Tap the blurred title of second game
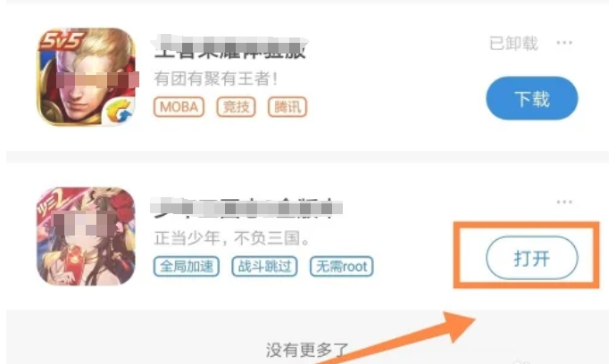 click(246, 208)
